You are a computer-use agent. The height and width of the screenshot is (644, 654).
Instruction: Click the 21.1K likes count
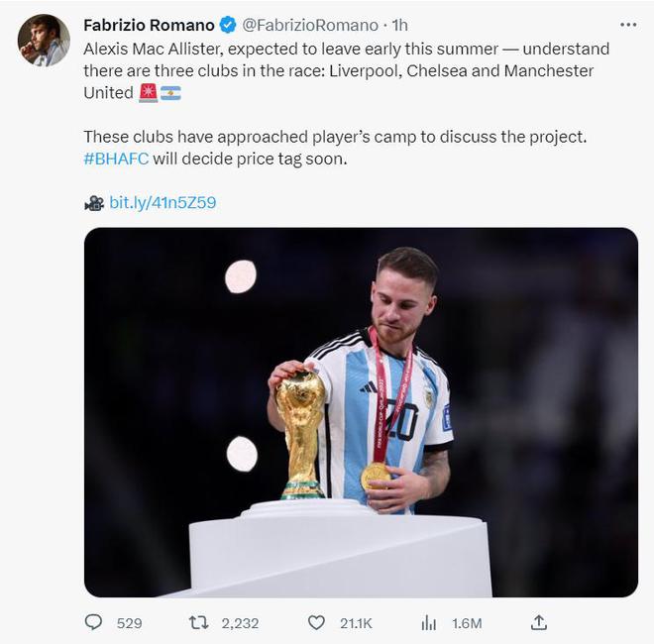pos(355,623)
